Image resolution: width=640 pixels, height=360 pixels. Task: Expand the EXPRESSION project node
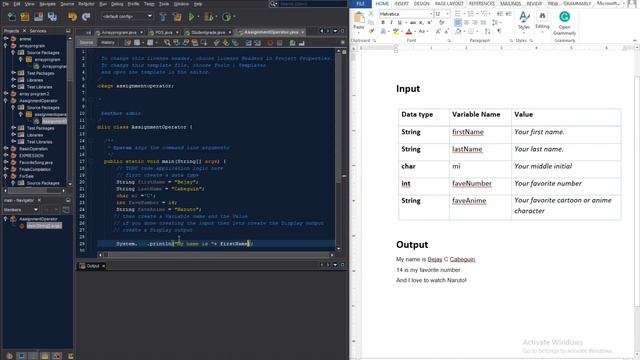[6, 156]
